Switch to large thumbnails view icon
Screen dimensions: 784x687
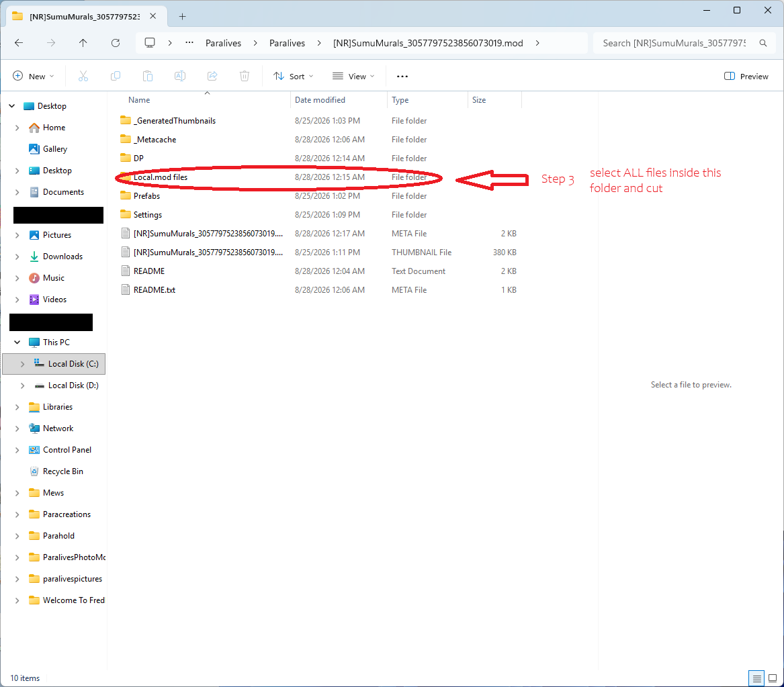pos(773,678)
